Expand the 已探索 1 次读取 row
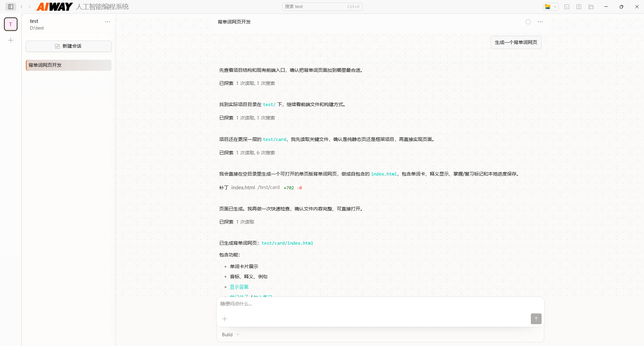 (x=237, y=222)
